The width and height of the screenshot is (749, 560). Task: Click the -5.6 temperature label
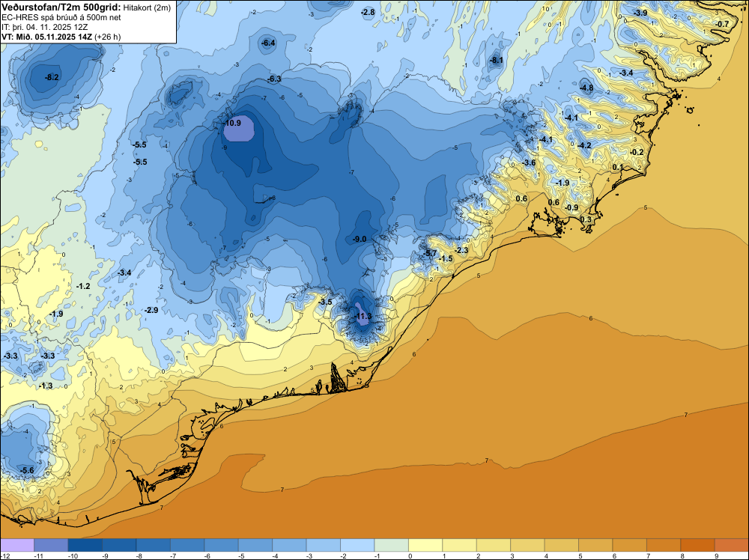tap(27, 471)
